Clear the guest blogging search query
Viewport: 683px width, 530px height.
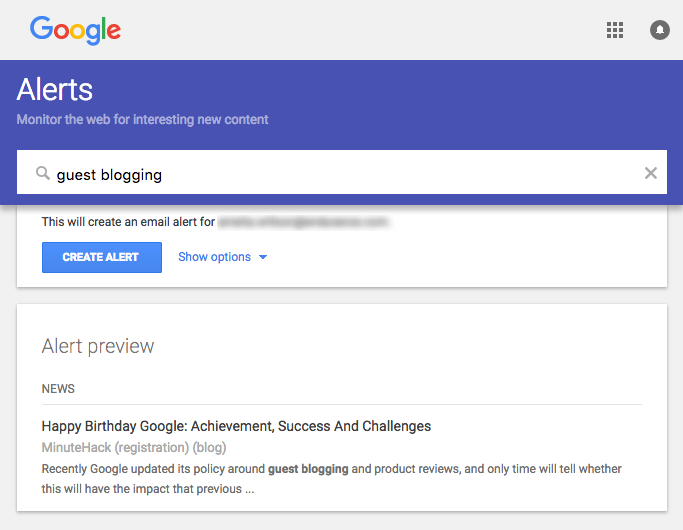650,173
